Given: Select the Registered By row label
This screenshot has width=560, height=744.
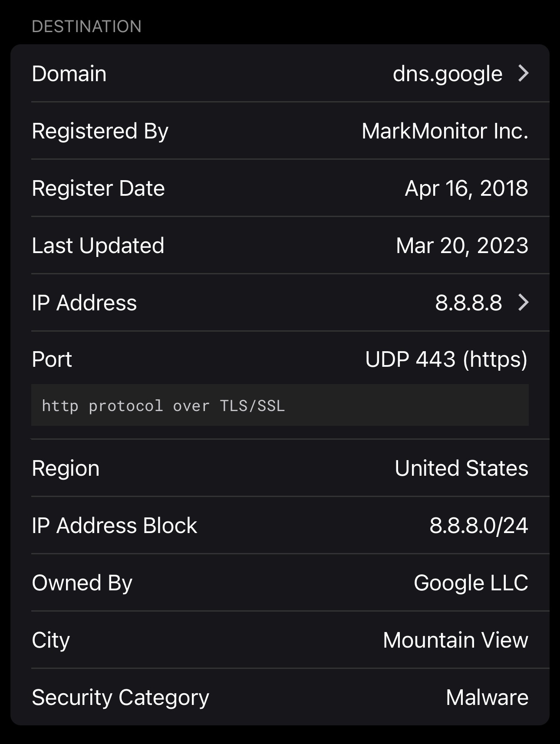Looking at the screenshot, I should pos(100,131).
